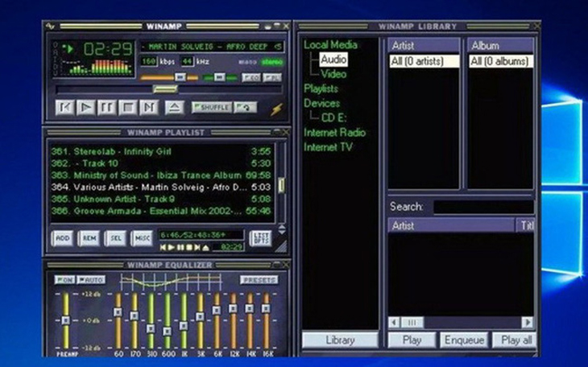Click the mini Stop icon in playlist window
588x367 pixels.
click(189, 247)
